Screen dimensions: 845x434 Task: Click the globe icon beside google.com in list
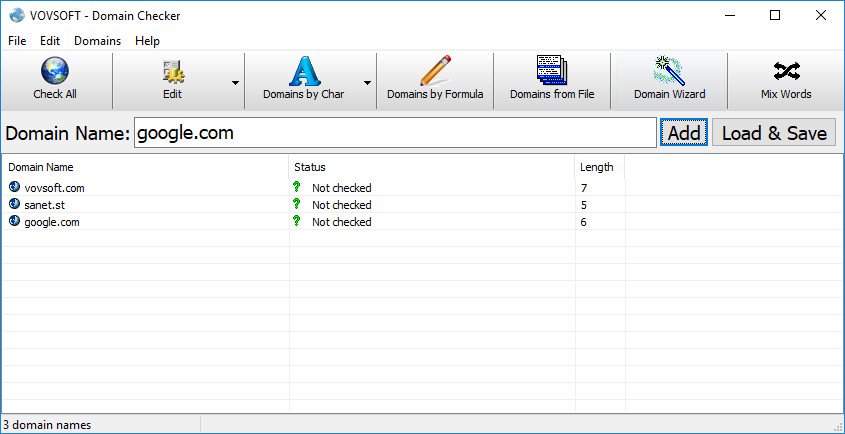(15, 221)
